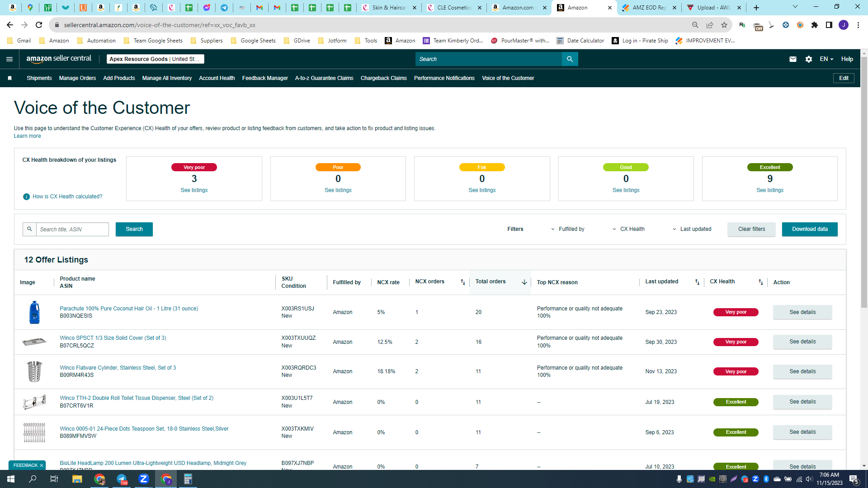Open the browser tab search chevron
Viewport: 868px width, 488px height.
(795, 7)
